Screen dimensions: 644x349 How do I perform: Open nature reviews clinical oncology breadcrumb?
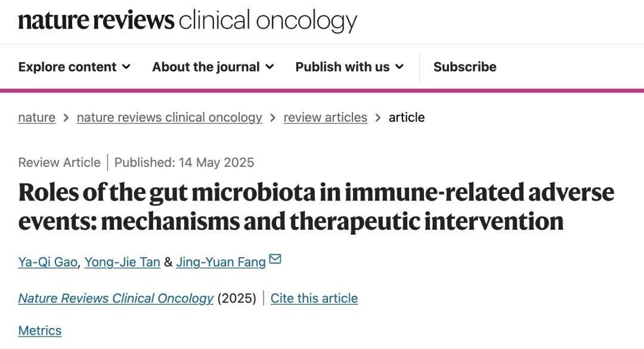click(169, 118)
